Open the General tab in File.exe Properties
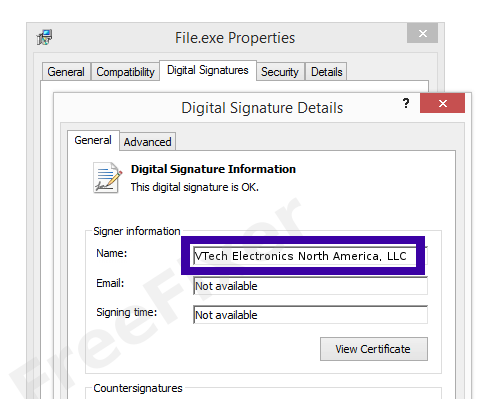Screen dimensions: 481x399 click(66, 72)
